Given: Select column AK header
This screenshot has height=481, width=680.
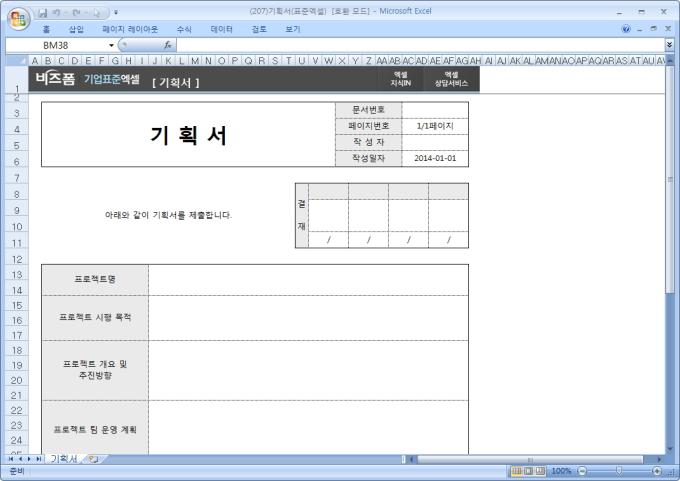Looking at the screenshot, I should [515, 61].
